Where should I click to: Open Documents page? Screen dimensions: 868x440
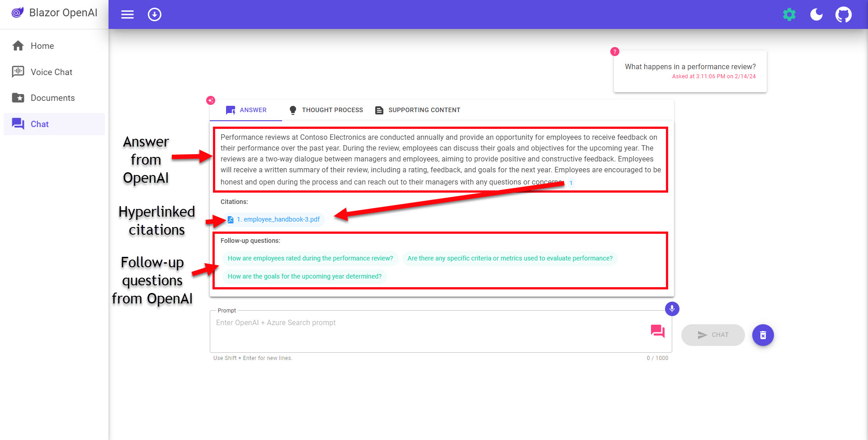[54, 98]
